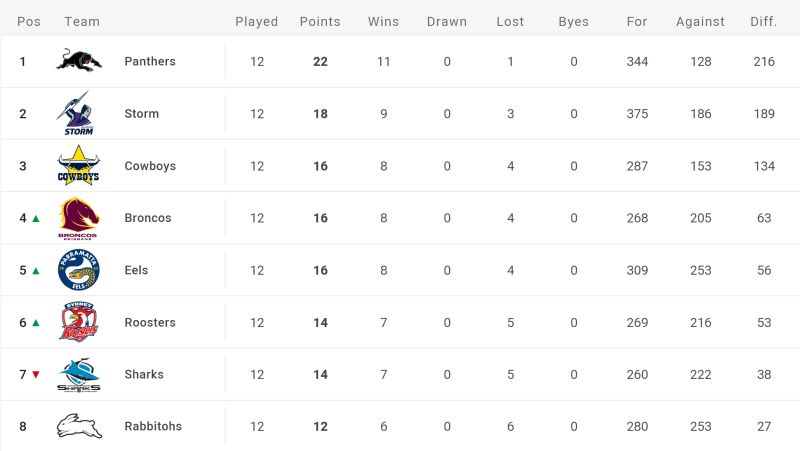The image size is (800, 451).
Task: Select the Against column header
Action: point(701,21)
